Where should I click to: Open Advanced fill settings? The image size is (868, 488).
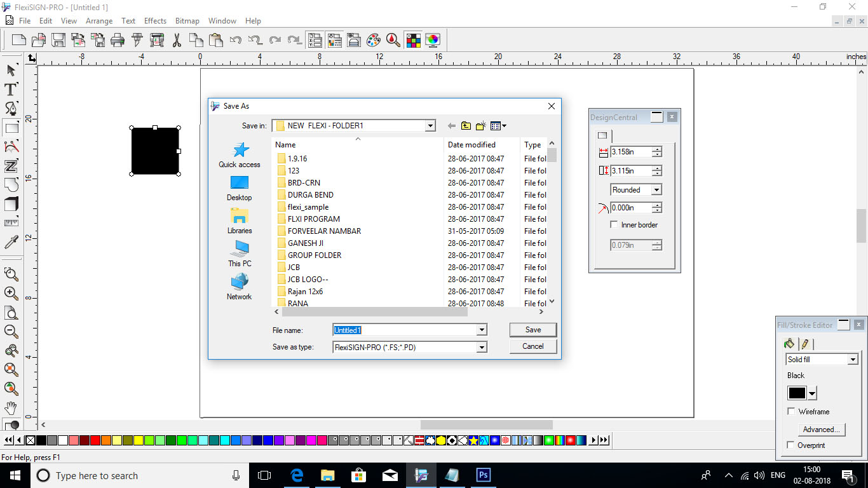(821, 429)
